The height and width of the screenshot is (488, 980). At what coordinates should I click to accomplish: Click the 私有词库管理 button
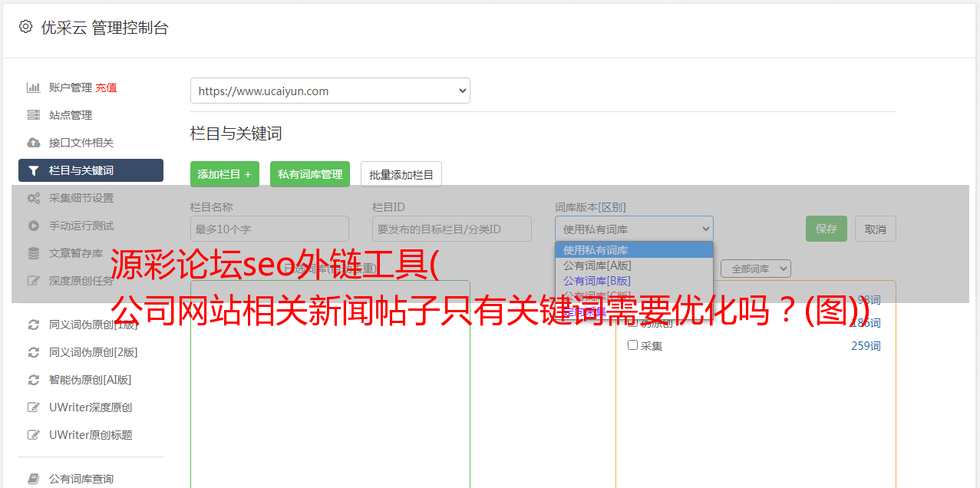pos(310,174)
